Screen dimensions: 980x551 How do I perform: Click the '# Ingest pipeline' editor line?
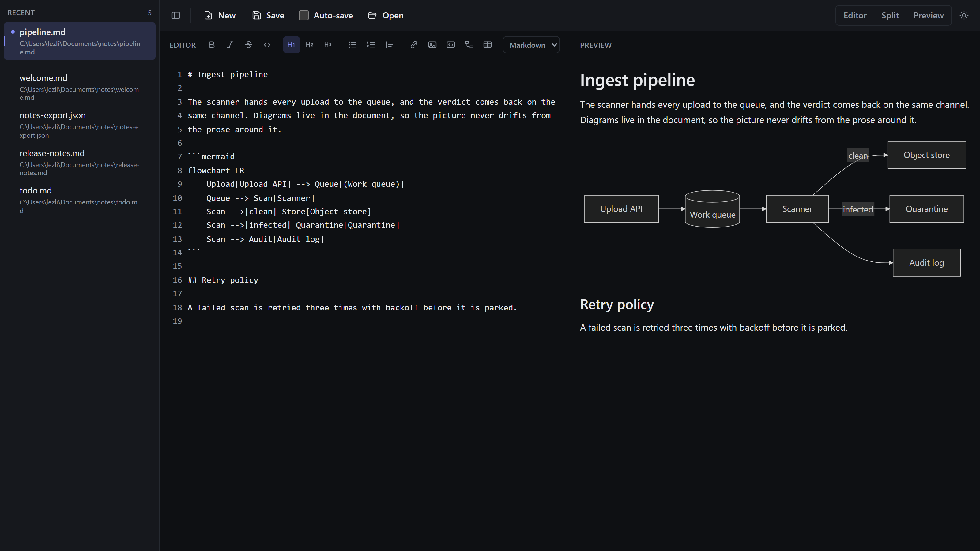228,74
